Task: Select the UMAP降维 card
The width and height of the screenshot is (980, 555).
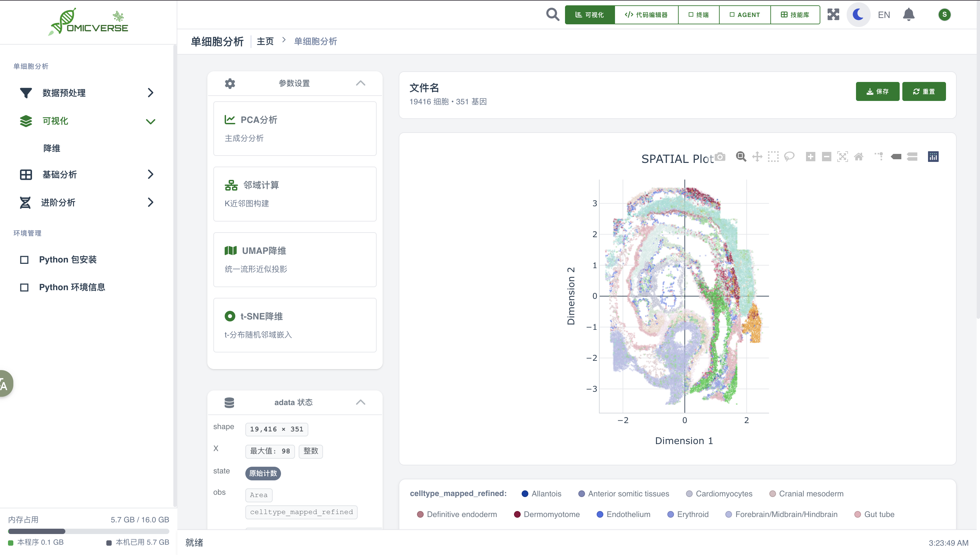Action: [x=295, y=259]
